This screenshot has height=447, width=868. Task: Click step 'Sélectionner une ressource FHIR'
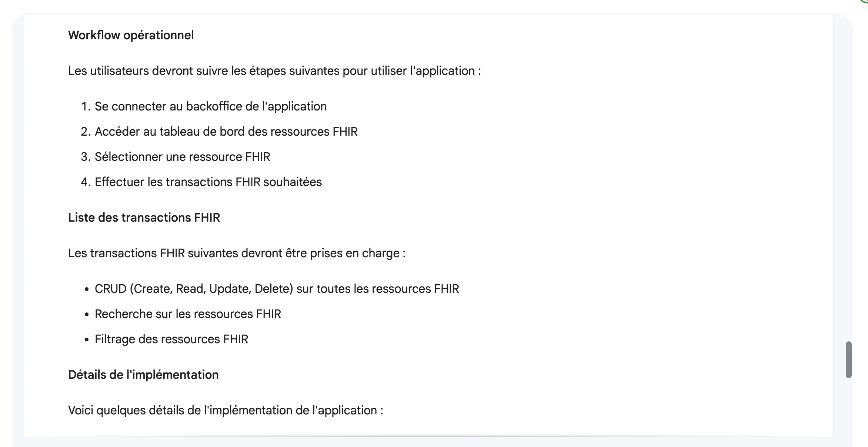(x=182, y=157)
